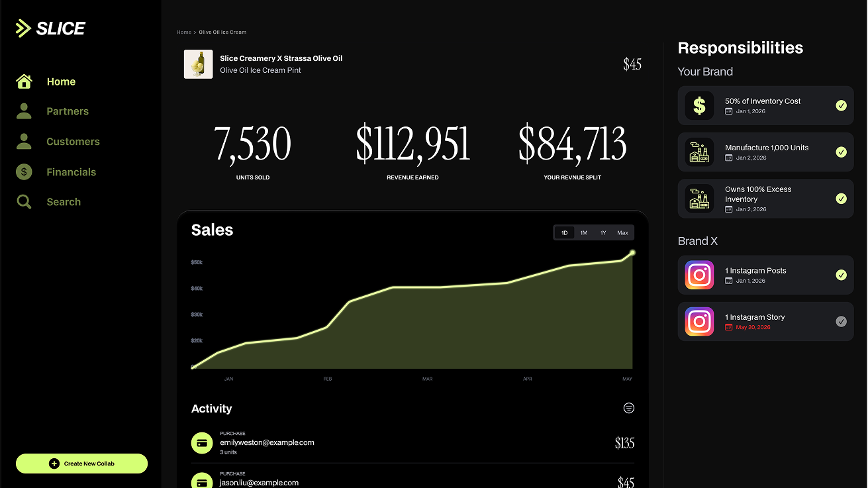
Task: Click the Sales chart starting data point
Action: 193,367
